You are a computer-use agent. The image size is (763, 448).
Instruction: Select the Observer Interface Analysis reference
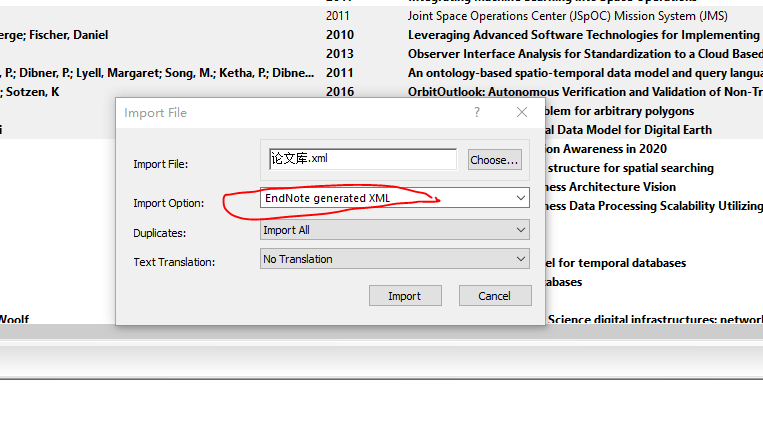coord(585,54)
